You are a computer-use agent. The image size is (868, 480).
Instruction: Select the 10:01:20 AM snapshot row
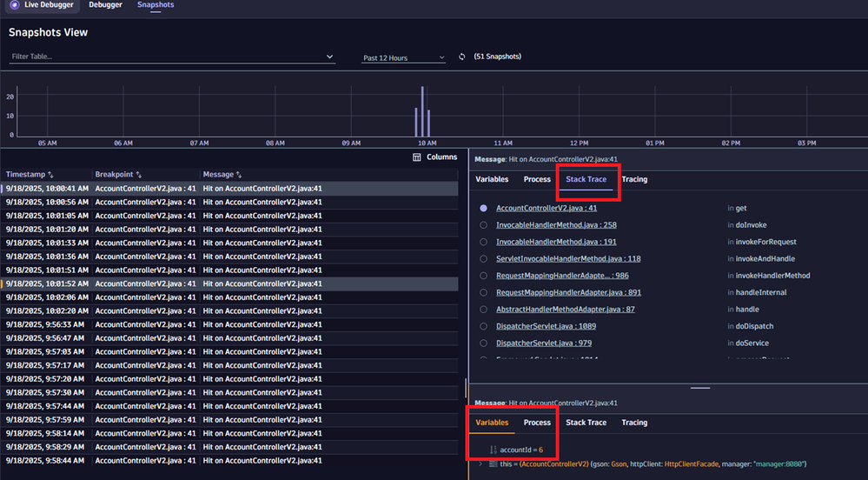point(229,230)
